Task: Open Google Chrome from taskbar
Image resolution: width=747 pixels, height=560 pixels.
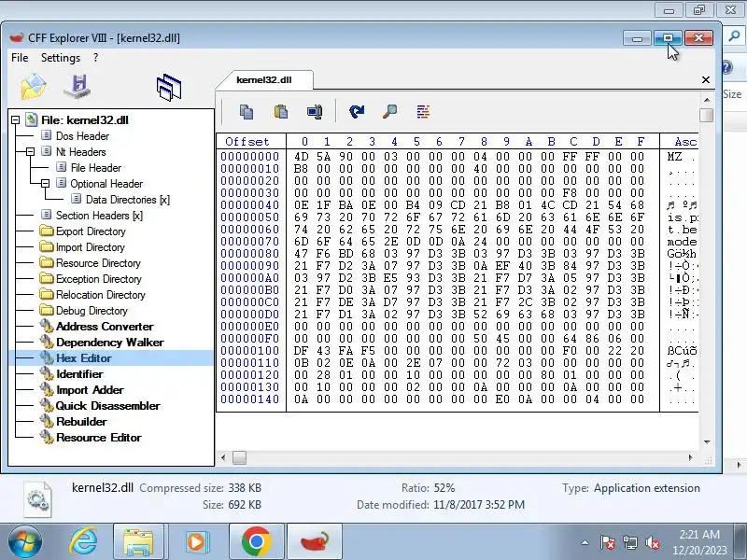Action: click(256, 542)
